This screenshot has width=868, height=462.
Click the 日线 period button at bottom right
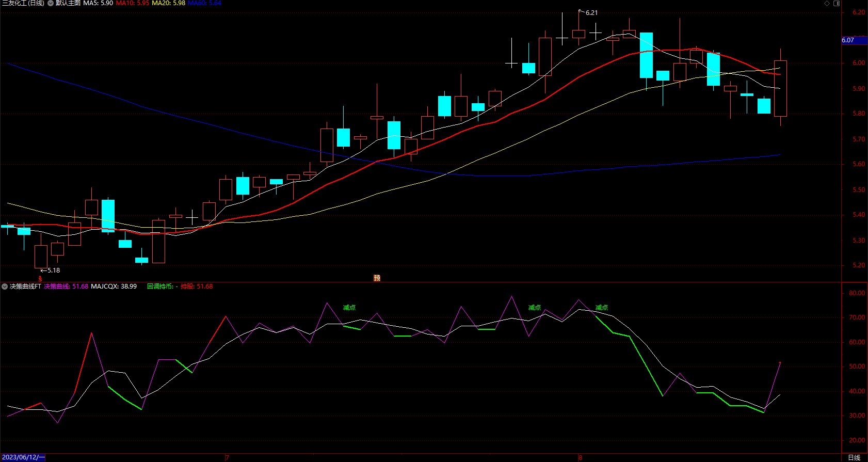point(854,457)
